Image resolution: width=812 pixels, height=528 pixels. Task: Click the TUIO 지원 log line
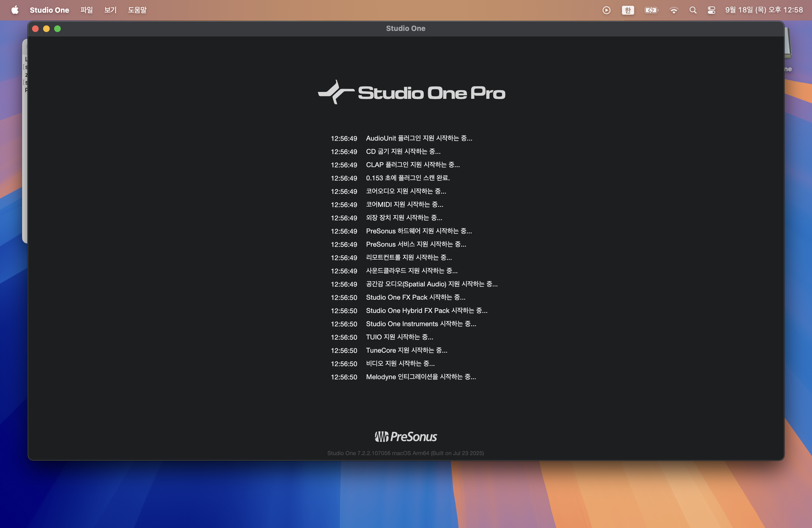click(382, 337)
